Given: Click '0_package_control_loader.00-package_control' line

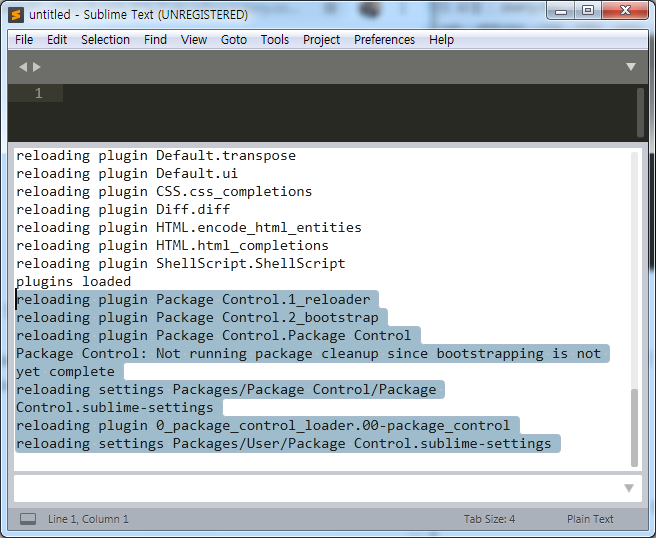Looking at the screenshot, I should [x=263, y=425].
